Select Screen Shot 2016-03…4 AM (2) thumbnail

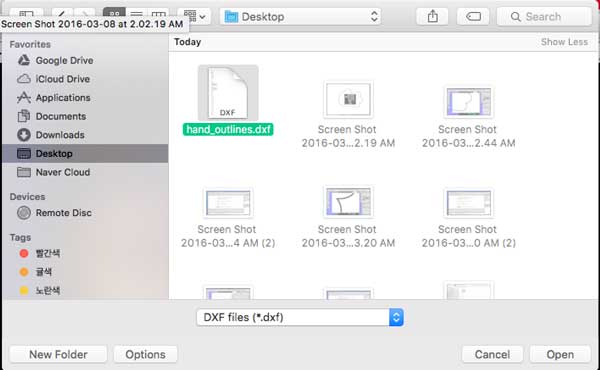(228, 203)
